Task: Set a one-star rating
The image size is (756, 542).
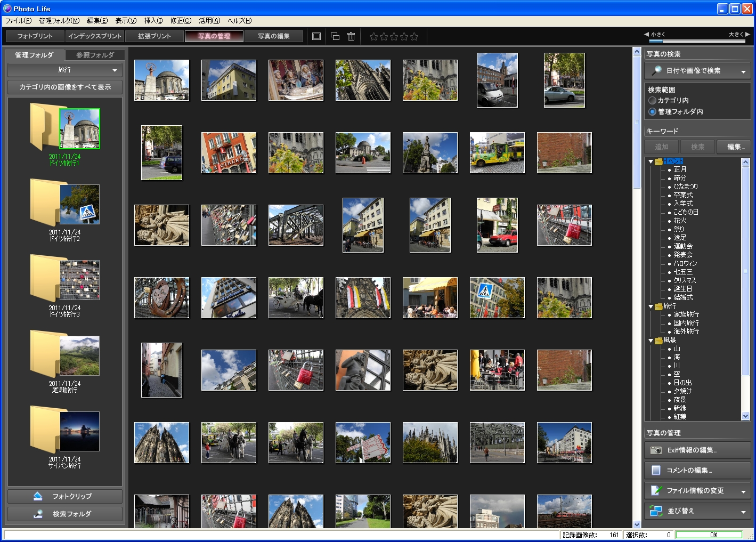Action: (x=373, y=36)
